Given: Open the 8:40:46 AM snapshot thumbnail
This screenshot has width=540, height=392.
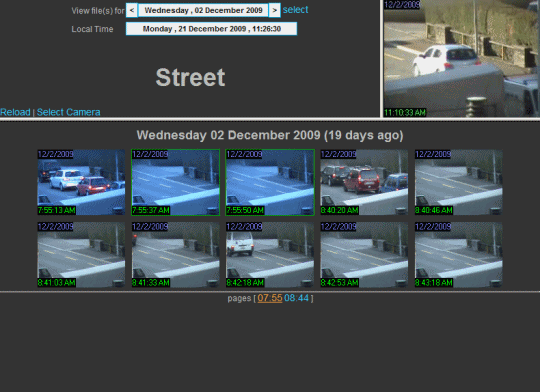Looking at the screenshot, I should click(459, 182).
